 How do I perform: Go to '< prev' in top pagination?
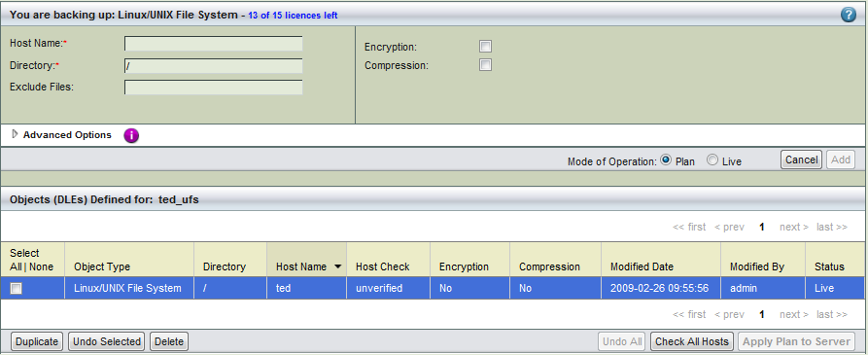coord(729,227)
